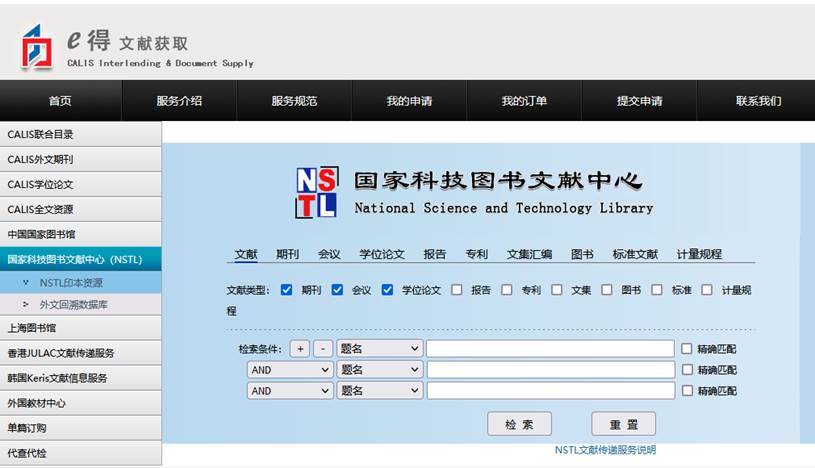Uncheck the 期刊 document type checkbox
Screen dimensions: 815x468
click(x=286, y=290)
